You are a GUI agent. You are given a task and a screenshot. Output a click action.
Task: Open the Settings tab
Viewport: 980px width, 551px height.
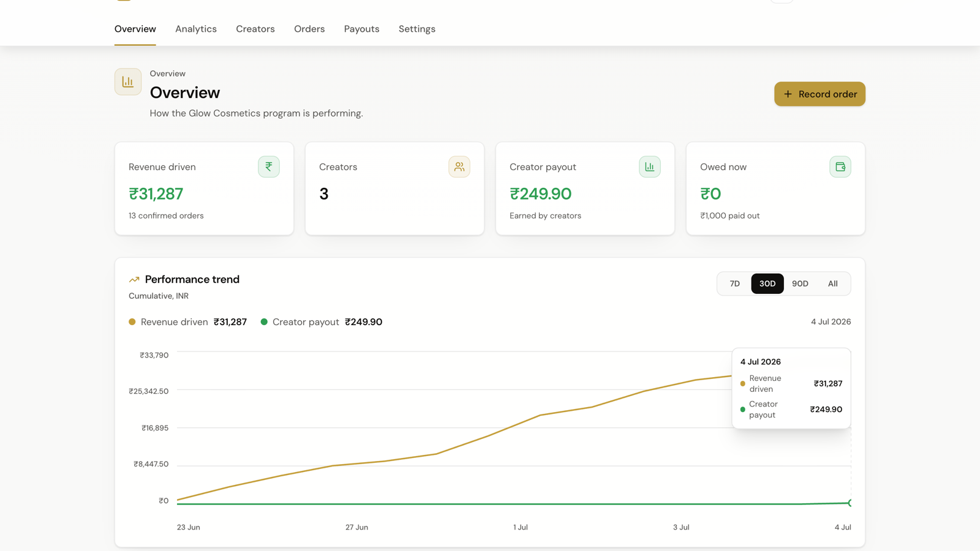(x=417, y=29)
